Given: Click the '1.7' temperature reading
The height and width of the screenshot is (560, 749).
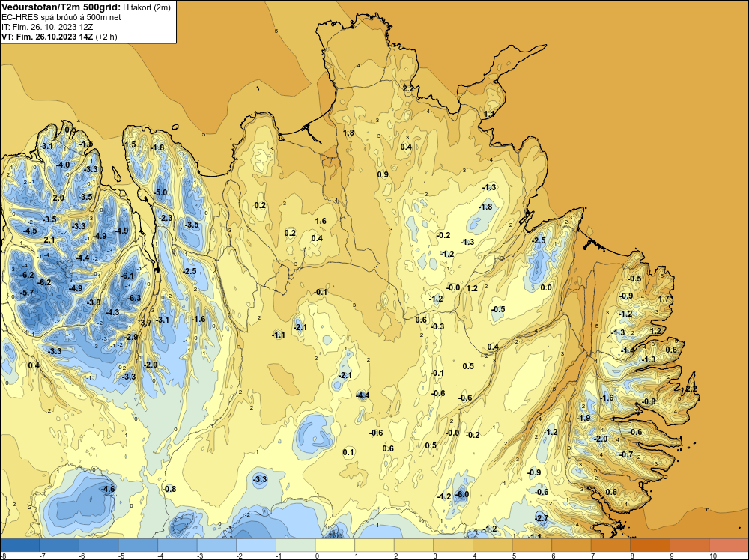Looking at the screenshot, I should click(664, 299).
